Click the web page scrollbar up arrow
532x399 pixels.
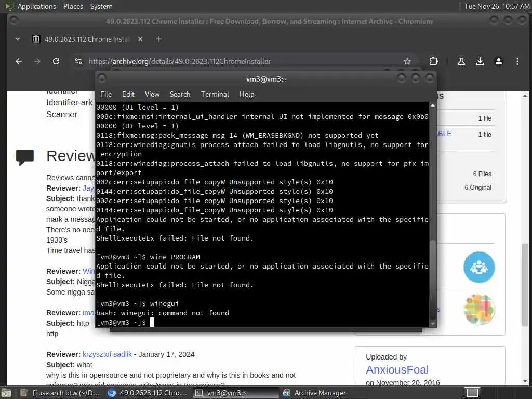(525, 96)
